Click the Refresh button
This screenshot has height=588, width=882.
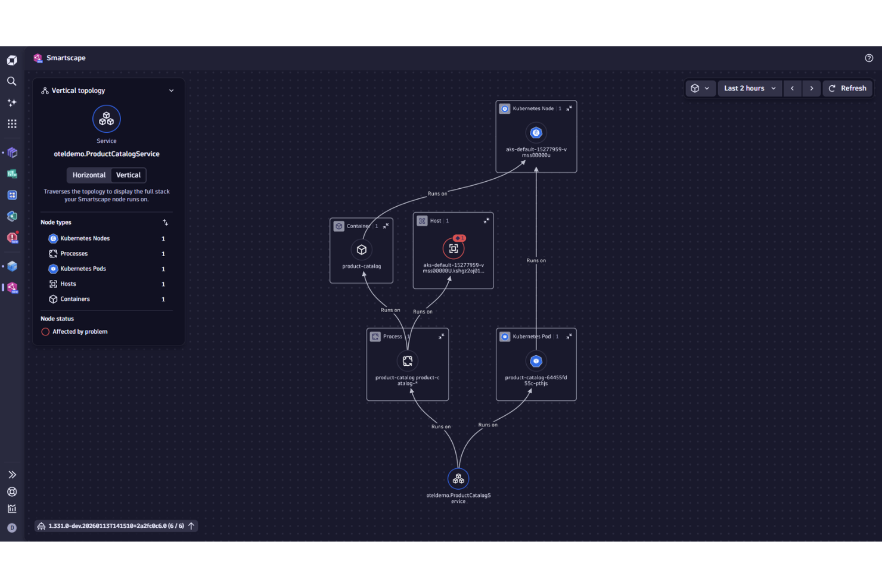coord(847,88)
